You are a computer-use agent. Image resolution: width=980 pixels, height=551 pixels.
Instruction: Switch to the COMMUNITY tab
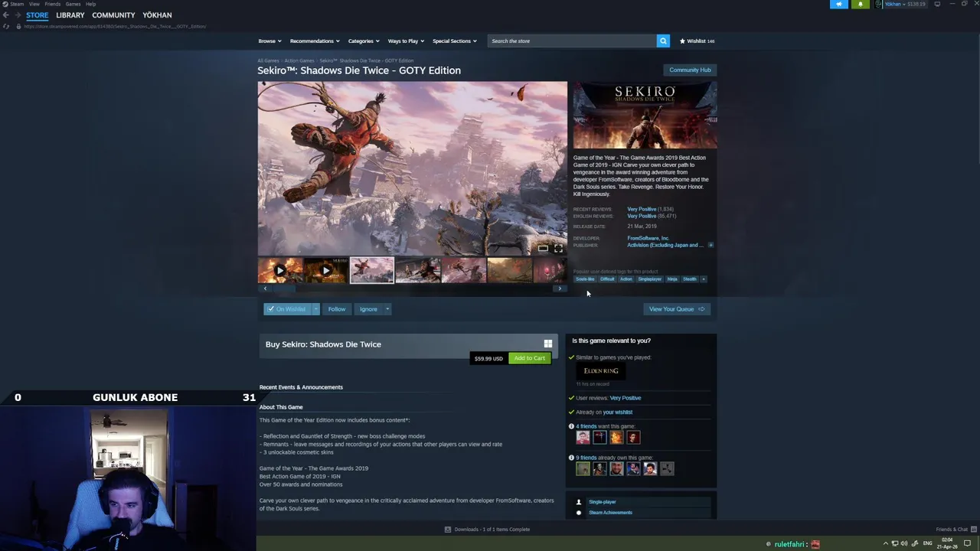click(113, 15)
